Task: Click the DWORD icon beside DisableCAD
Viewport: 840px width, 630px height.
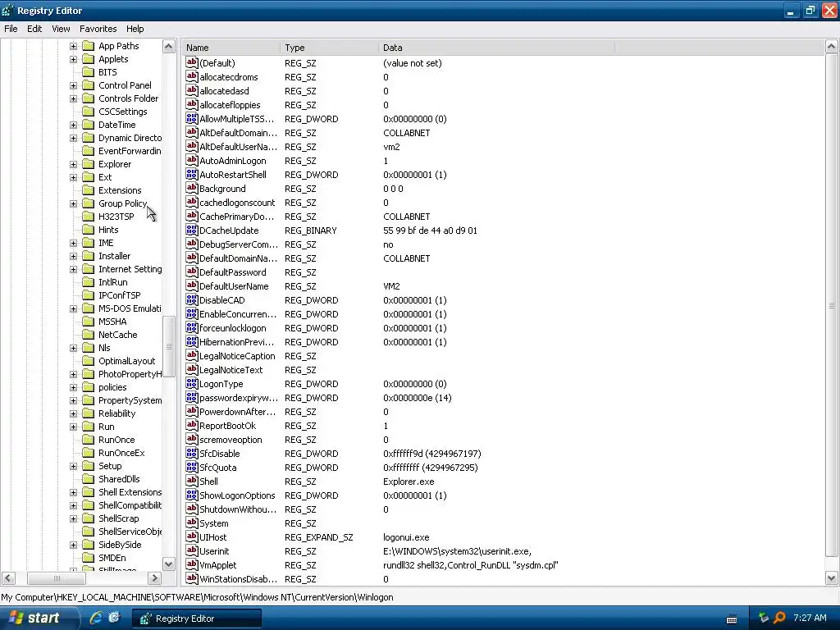Action: [x=192, y=299]
